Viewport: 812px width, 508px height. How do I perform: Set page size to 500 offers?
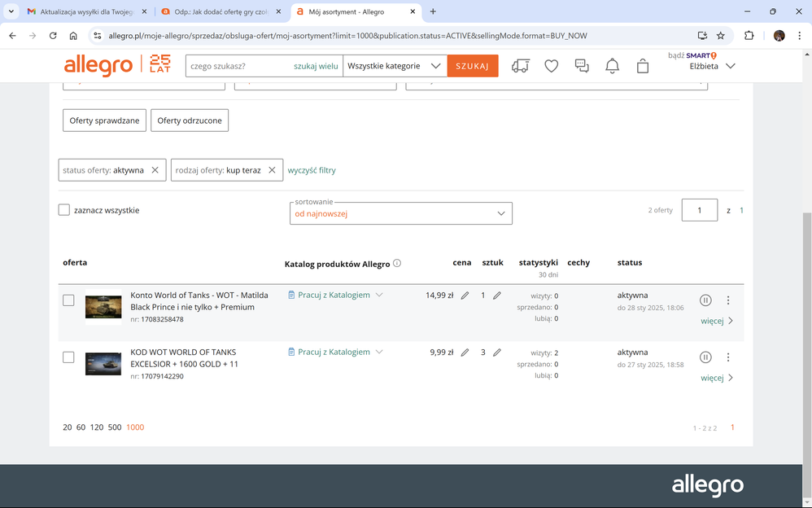pos(115,427)
